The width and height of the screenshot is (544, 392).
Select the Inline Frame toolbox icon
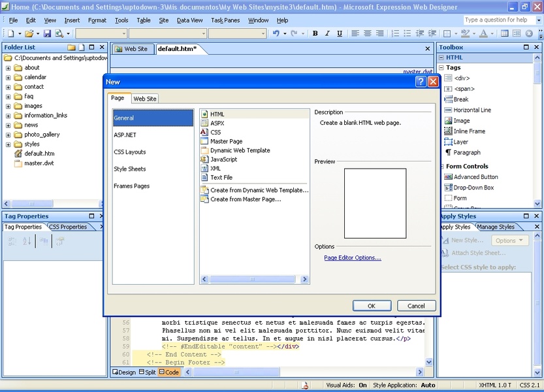448,131
